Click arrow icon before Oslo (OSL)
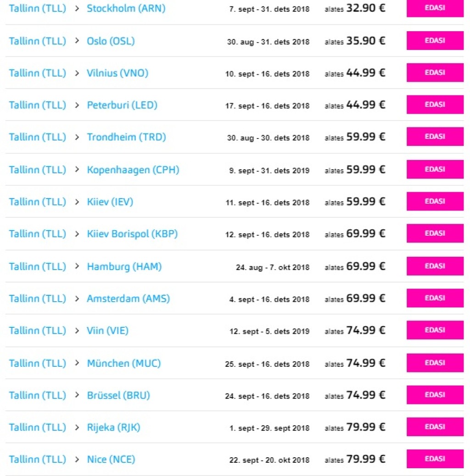 (77, 41)
